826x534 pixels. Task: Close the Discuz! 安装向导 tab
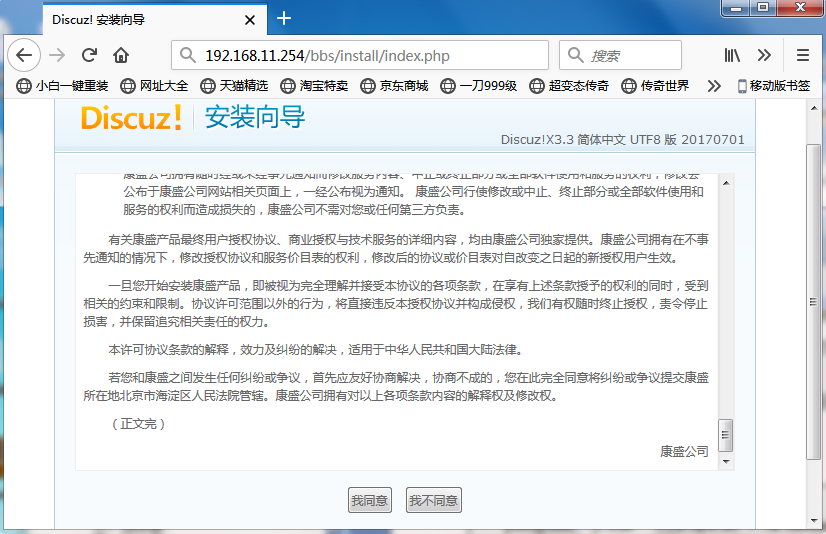[250, 20]
